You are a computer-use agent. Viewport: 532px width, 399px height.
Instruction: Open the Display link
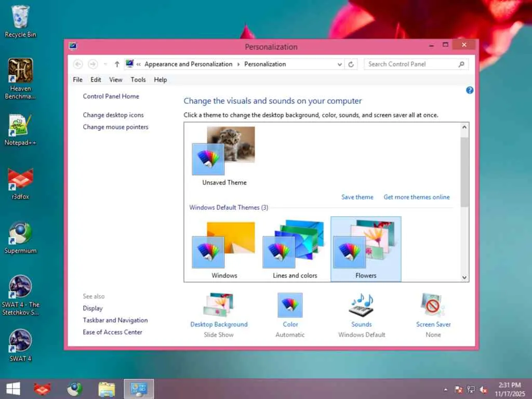pos(92,309)
